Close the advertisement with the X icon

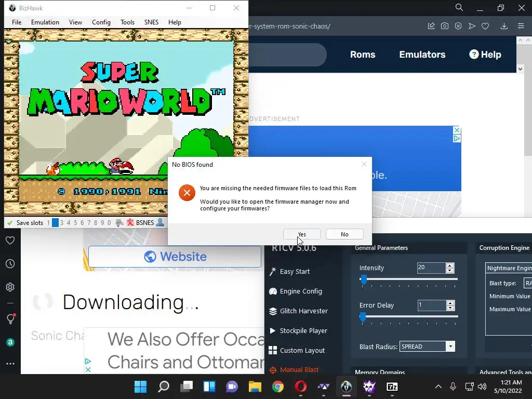click(457, 130)
